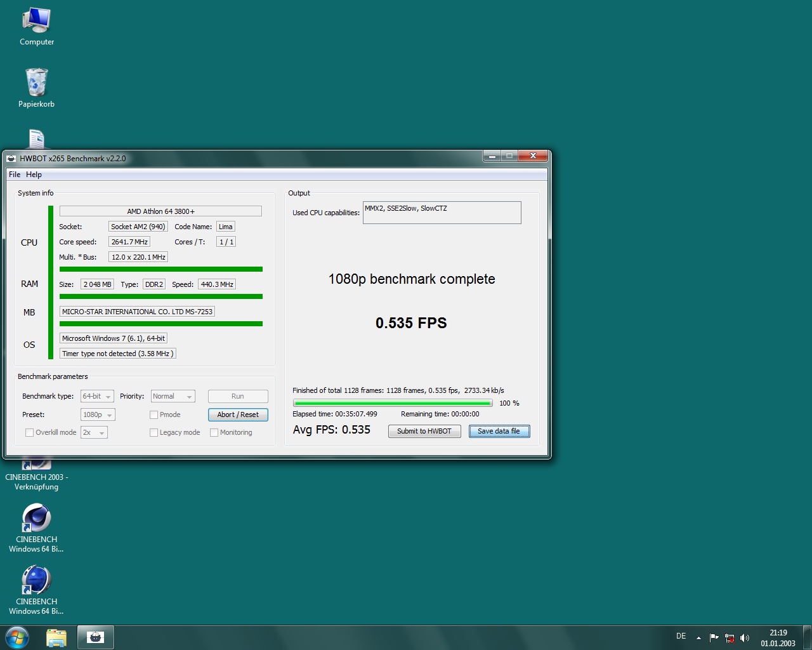812x650 pixels.
Task: Open the Computer desktop icon
Action: [x=36, y=27]
